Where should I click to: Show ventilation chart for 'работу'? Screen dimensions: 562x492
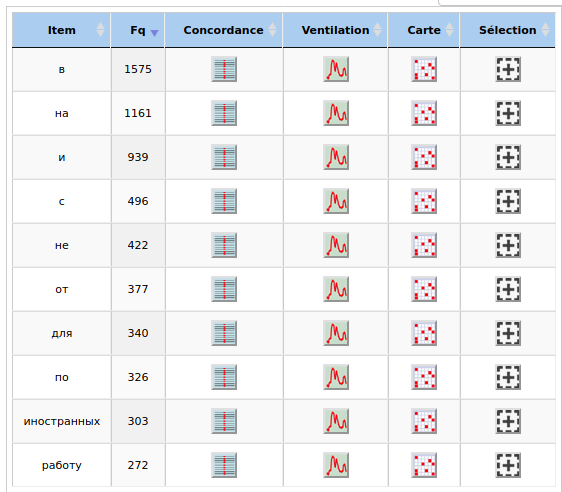pos(336,465)
